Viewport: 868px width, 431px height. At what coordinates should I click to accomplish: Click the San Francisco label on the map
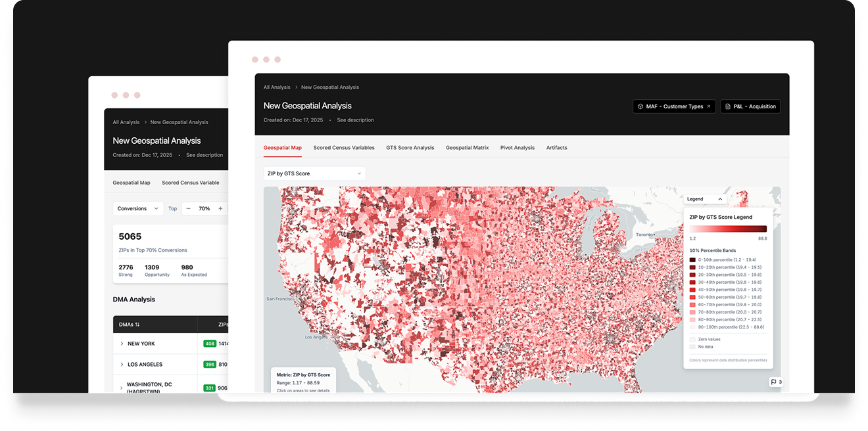[x=279, y=299]
